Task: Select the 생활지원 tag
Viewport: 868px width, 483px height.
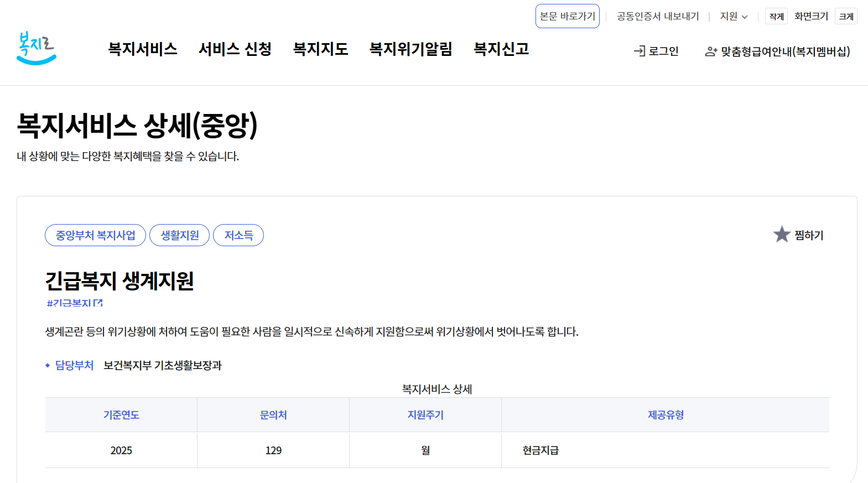Action: [179, 235]
